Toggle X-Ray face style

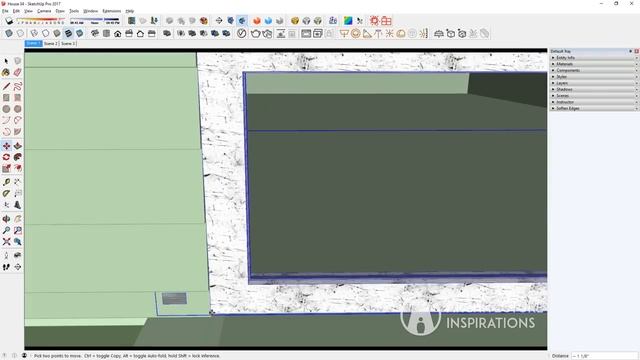9,33
